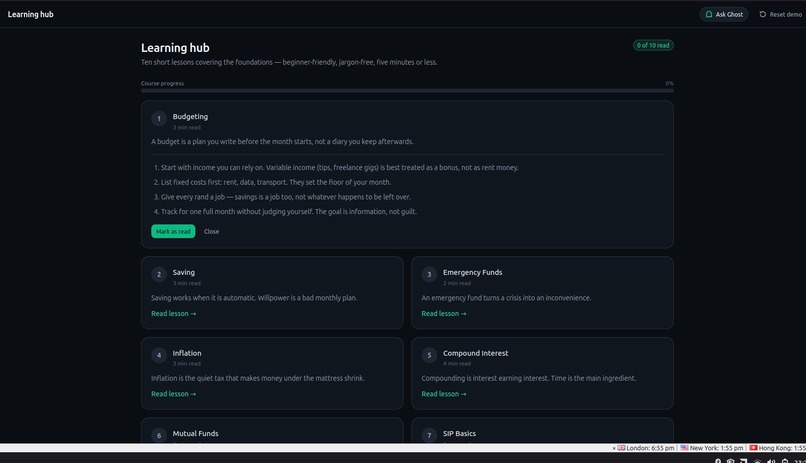Viewport: 806px width, 463px height.
Task: Click the Learning hub brand in top bar
Action: point(30,14)
